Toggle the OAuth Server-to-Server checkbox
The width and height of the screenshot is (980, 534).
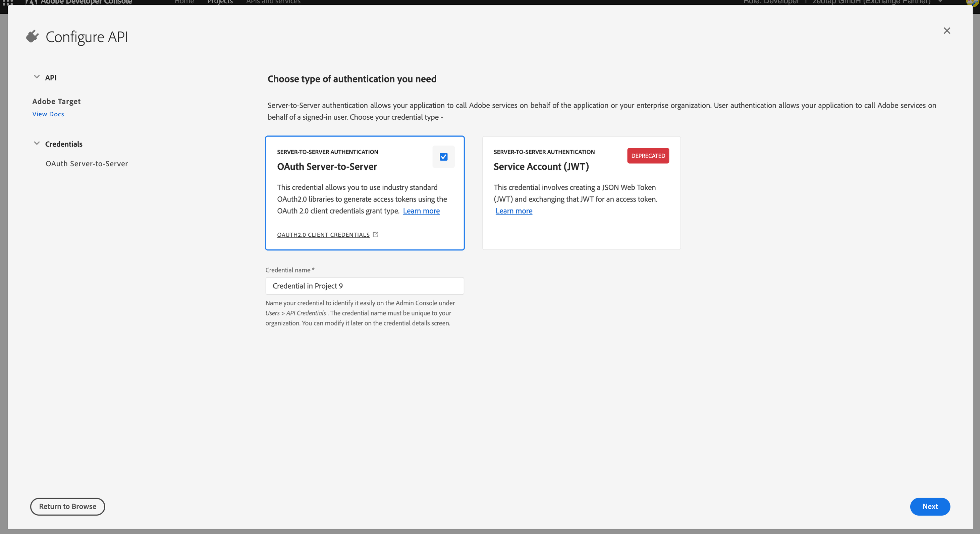click(x=443, y=157)
